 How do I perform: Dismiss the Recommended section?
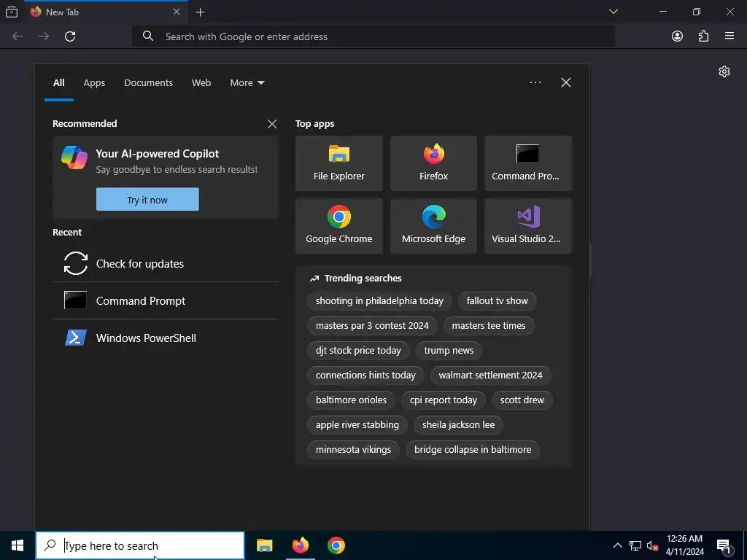272,124
